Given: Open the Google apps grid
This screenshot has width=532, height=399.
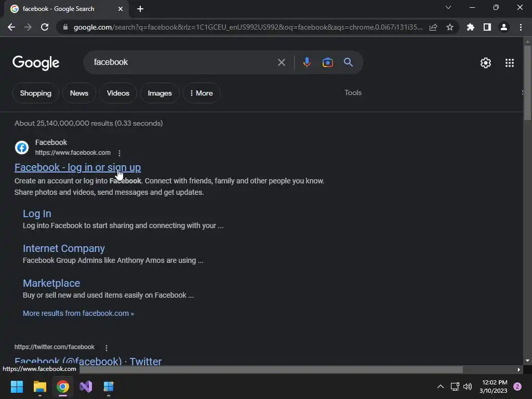Looking at the screenshot, I should click(510, 63).
